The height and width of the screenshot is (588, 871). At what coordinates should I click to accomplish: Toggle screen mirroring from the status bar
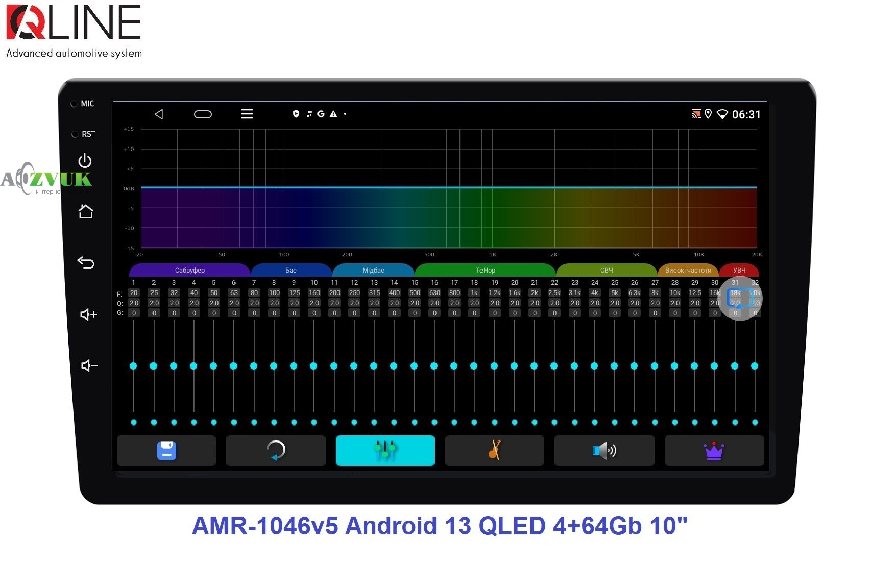click(696, 114)
